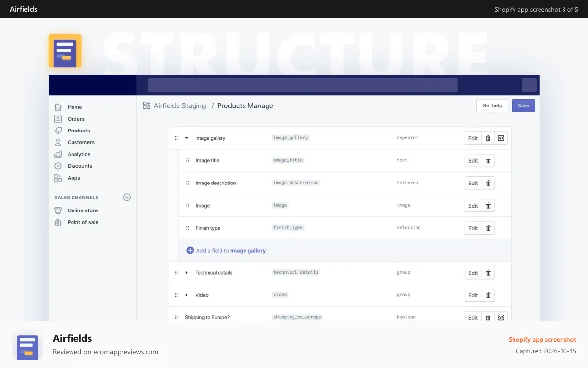Click the technical_details key label
This screenshot has width=588, height=368.
pyautogui.click(x=296, y=272)
